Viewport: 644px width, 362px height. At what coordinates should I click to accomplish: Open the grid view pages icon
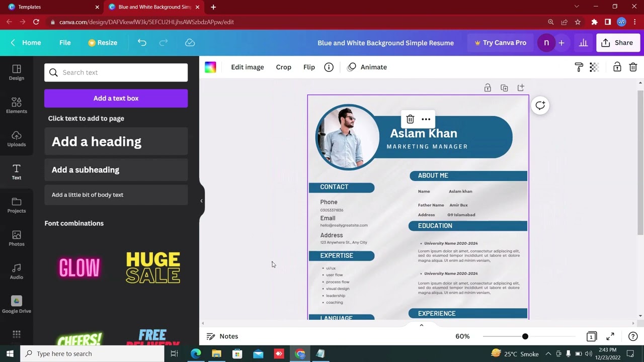point(592,336)
